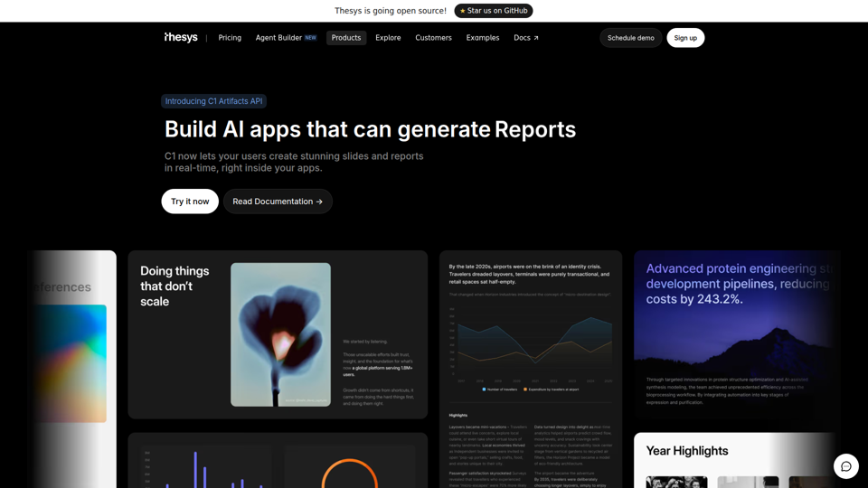Click the Thesys logo

pos(181,37)
